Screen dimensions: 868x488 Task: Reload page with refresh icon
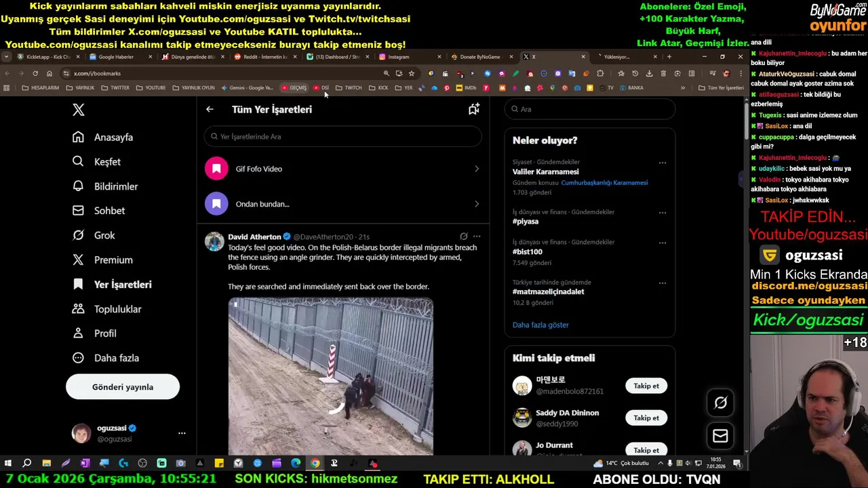[35, 73]
